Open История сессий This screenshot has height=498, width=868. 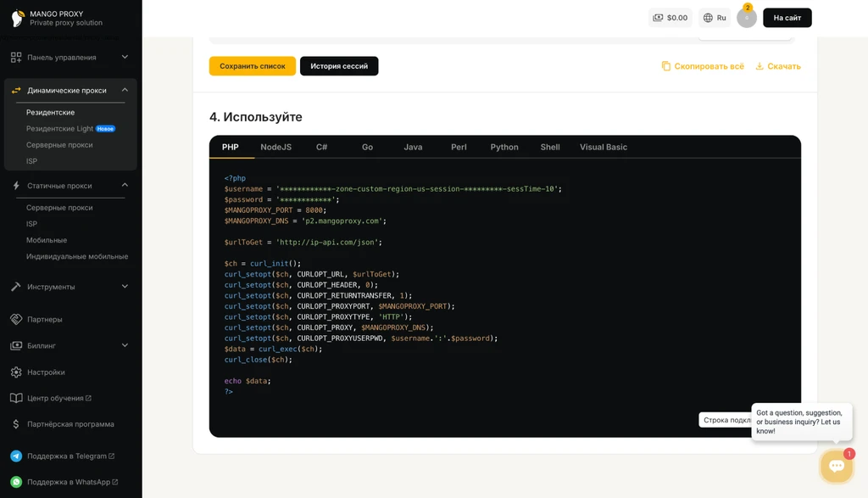click(339, 66)
